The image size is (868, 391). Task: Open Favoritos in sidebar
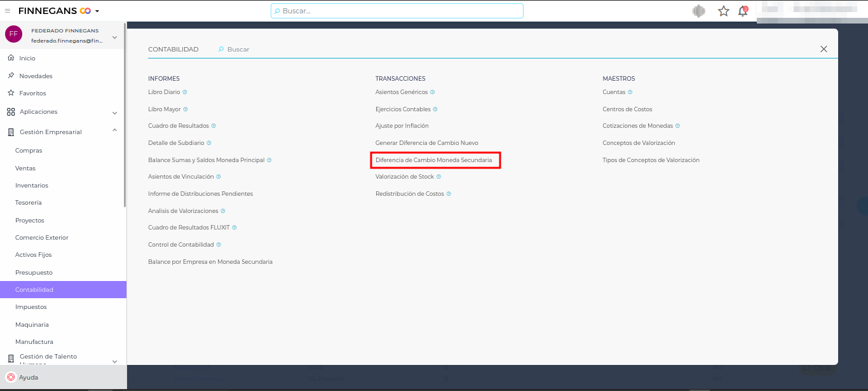coord(32,93)
